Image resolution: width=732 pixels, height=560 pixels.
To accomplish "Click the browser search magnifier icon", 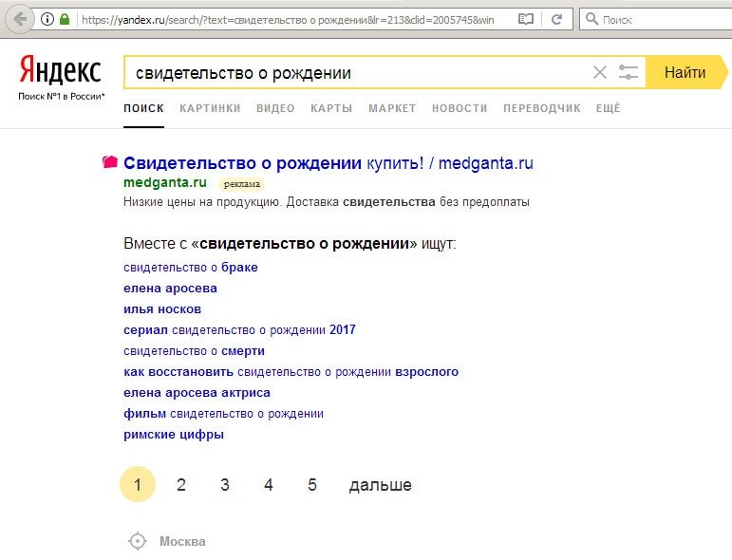I will pyautogui.click(x=591, y=19).
